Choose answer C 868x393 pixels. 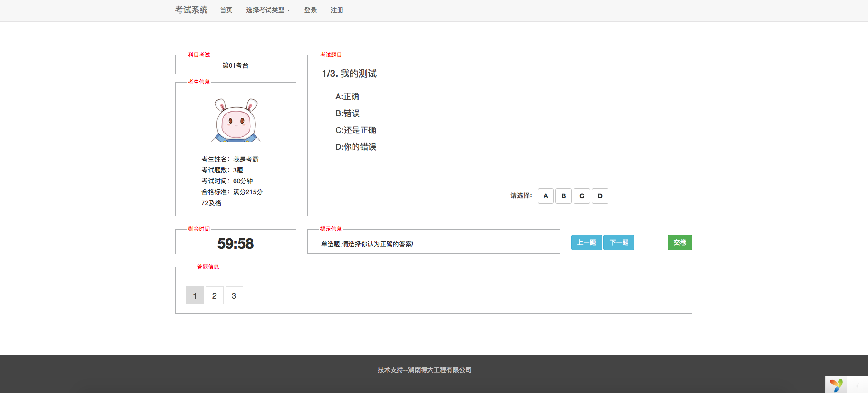582,196
